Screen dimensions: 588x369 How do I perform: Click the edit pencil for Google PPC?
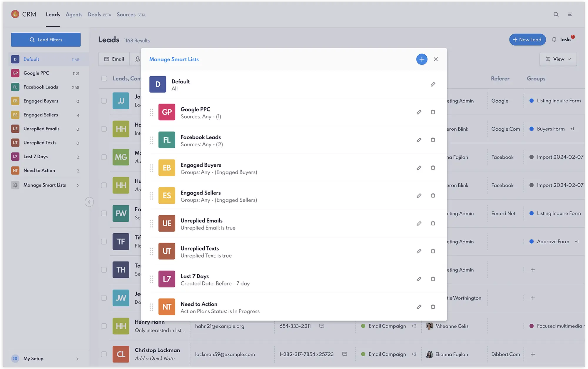click(419, 112)
